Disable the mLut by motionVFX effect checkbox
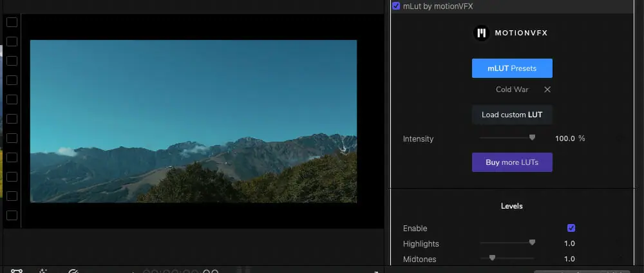Viewport: 644px width, 273px height. [x=396, y=6]
